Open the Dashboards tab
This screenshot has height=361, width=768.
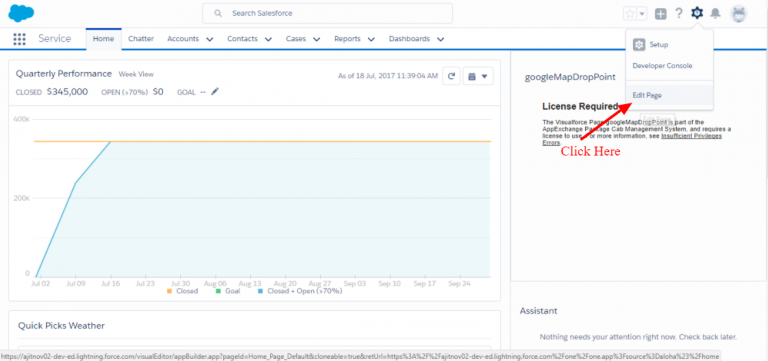pos(409,39)
